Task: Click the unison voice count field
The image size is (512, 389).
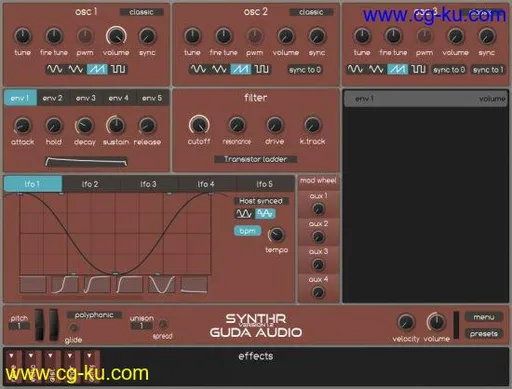Action: (x=141, y=326)
